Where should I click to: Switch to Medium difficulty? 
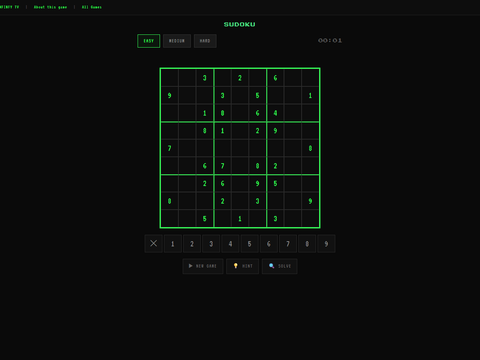tap(177, 41)
